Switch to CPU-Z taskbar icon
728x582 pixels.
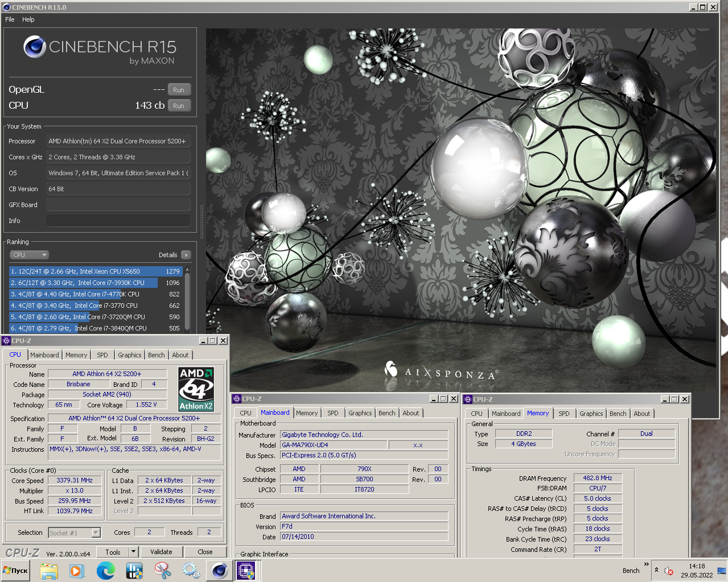point(246,571)
